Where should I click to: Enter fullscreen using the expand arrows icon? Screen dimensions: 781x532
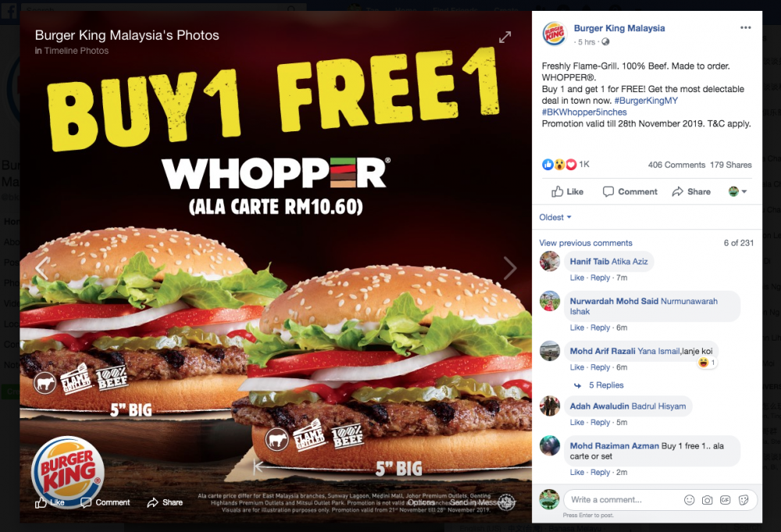505,37
